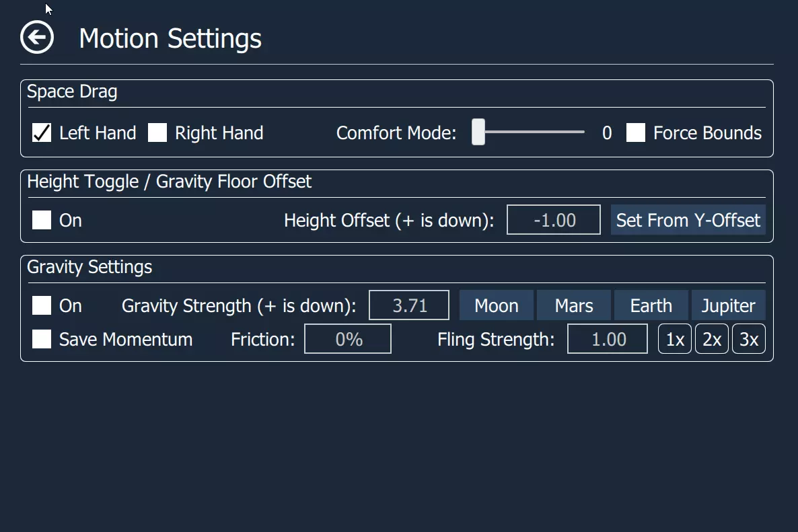Select the Moon gravity preset

(x=497, y=306)
